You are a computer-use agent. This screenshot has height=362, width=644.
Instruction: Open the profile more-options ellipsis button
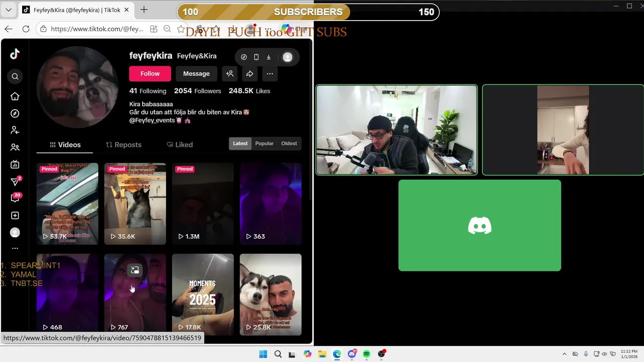pyautogui.click(x=270, y=73)
